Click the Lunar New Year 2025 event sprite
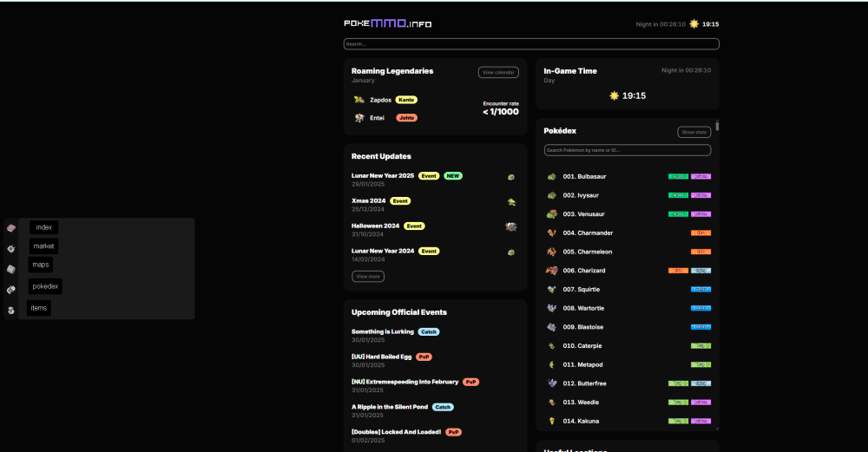This screenshot has width=868, height=452. (x=511, y=177)
